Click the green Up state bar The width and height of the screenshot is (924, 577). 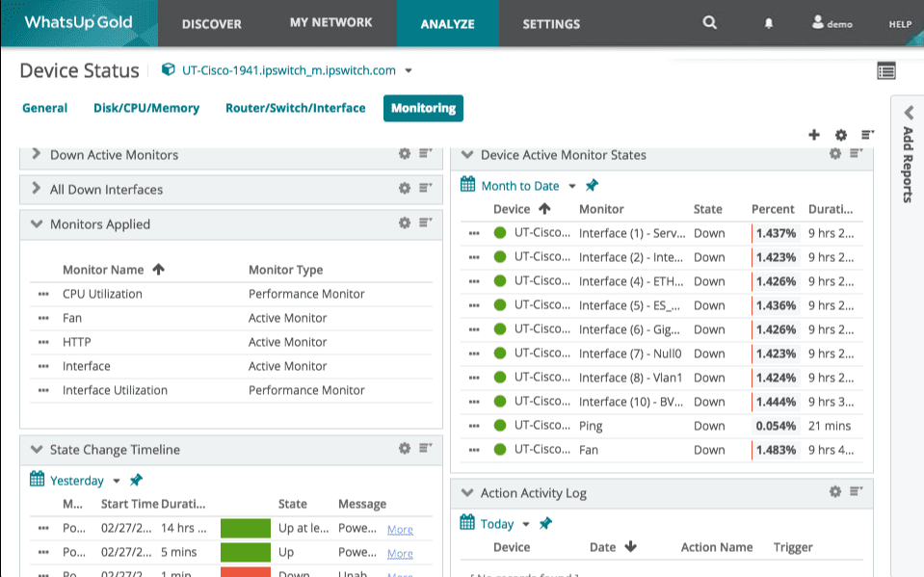coord(247,553)
